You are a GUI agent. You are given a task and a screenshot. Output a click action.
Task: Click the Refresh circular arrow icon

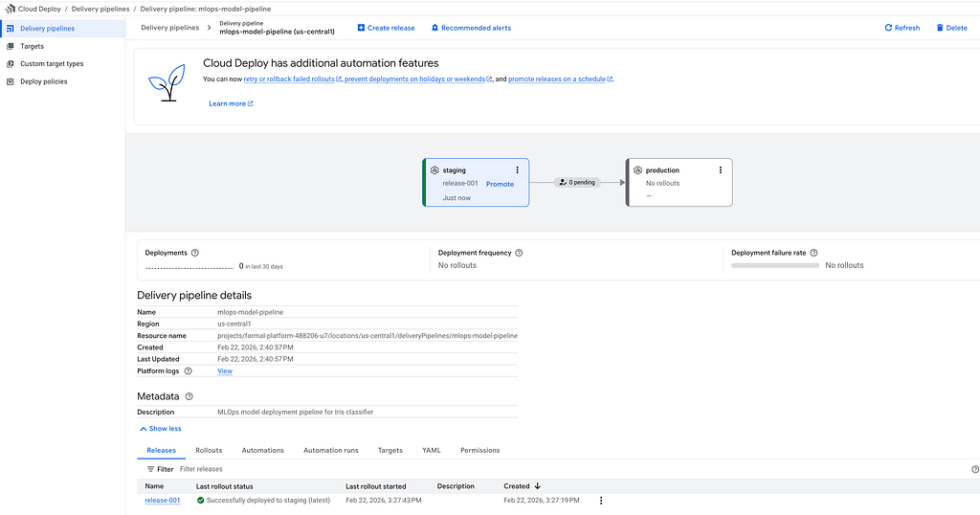[x=888, y=28]
